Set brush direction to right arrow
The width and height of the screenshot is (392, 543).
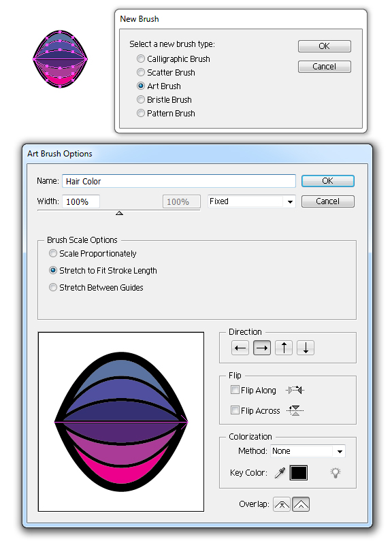pyautogui.click(x=262, y=348)
